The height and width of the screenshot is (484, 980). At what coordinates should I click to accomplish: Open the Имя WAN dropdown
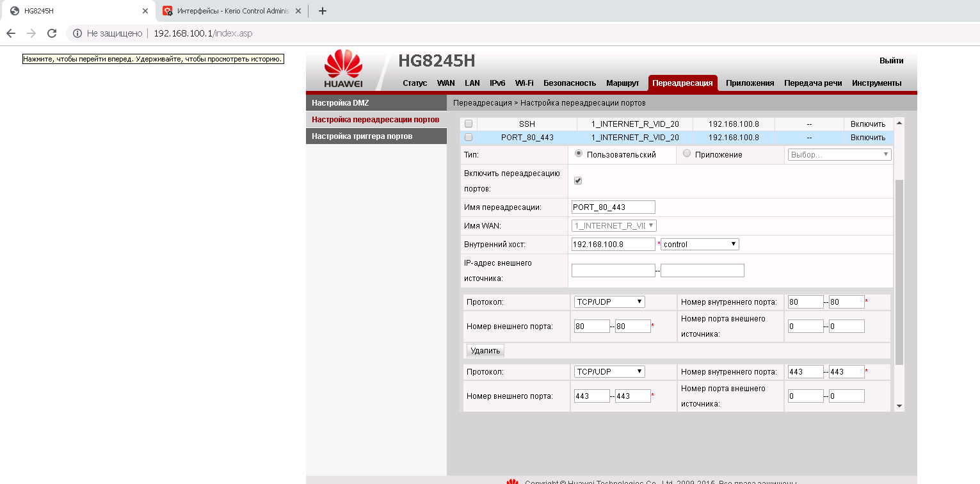point(614,225)
